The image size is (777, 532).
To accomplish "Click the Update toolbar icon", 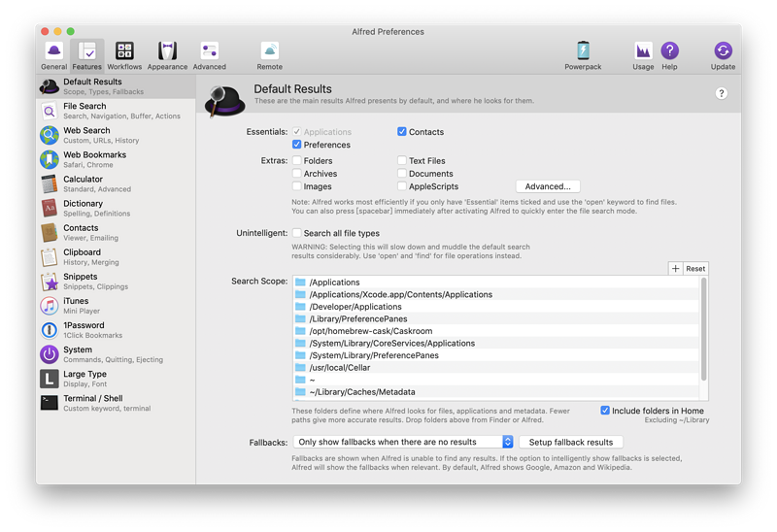I will (x=723, y=51).
